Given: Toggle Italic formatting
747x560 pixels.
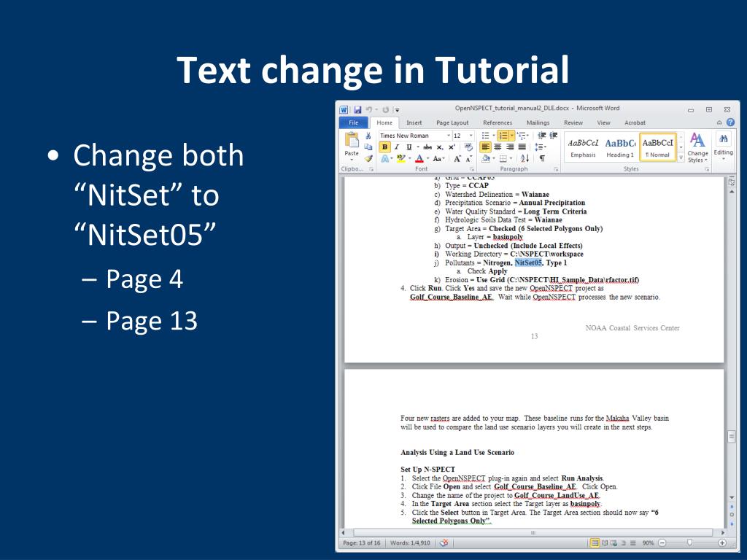Looking at the screenshot, I should (x=397, y=147).
